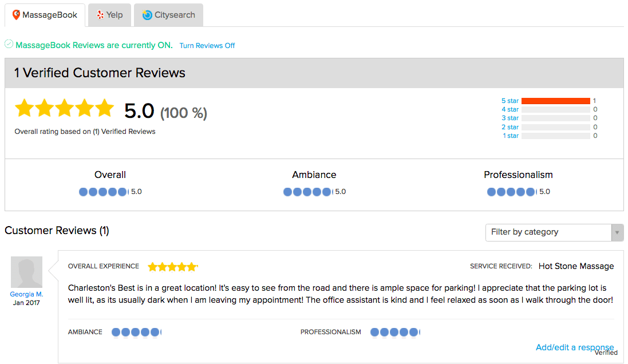Switch to the Citysearch tab
Image resolution: width=628 pixels, height=364 pixels.
click(169, 15)
